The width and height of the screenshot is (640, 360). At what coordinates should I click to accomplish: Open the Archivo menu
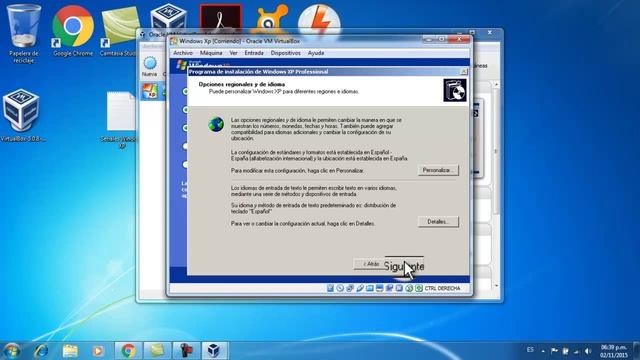point(183,53)
